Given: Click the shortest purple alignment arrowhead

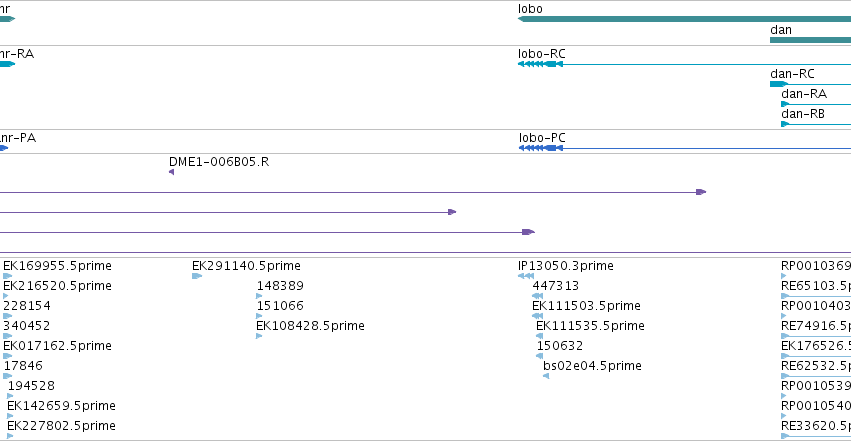Looking at the screenshot, I should [452, 212].
